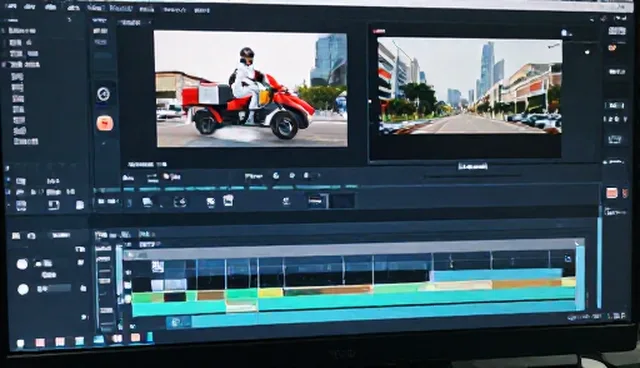The width and height of the screenshot is (640, 368).
Task: Click the small red marker above the city preview
Action: click(x=379, y=31)
